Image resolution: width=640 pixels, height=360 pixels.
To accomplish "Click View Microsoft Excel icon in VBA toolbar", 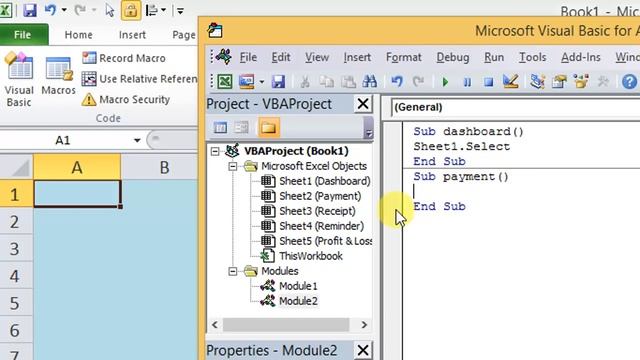I will 224,82.
